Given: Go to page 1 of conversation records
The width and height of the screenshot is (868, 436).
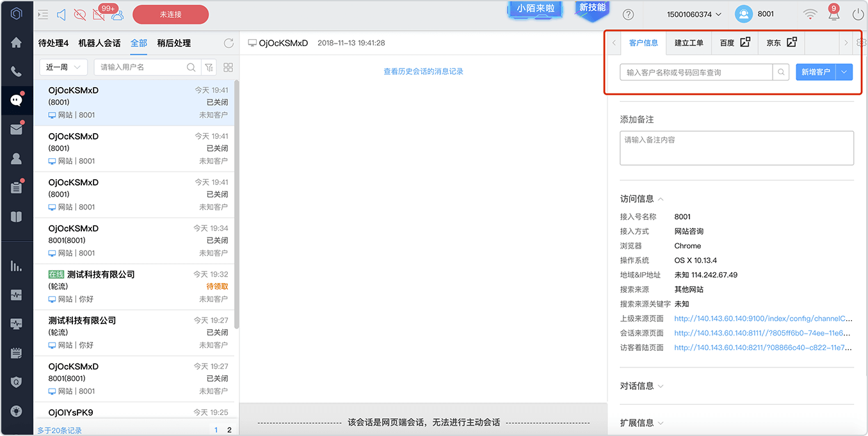Looking at the screenshot, I should (x=216, y=430).
